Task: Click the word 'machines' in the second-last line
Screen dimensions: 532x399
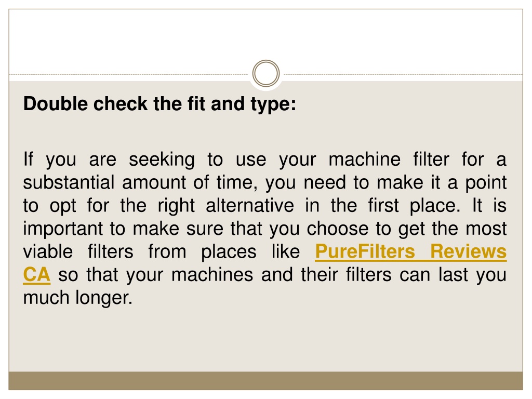Action: click(212, 275)
